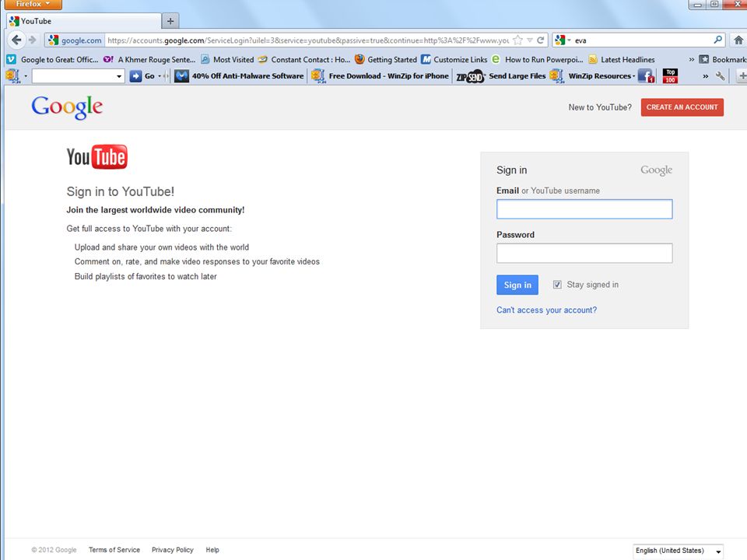The height and width of the screenshot is (560, 747).
Task: Open Free Download - WinZip for iPhone
Action: 380,75
